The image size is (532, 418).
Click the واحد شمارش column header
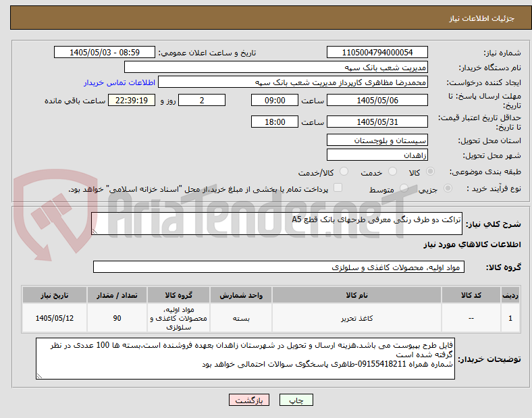[241, 295]
